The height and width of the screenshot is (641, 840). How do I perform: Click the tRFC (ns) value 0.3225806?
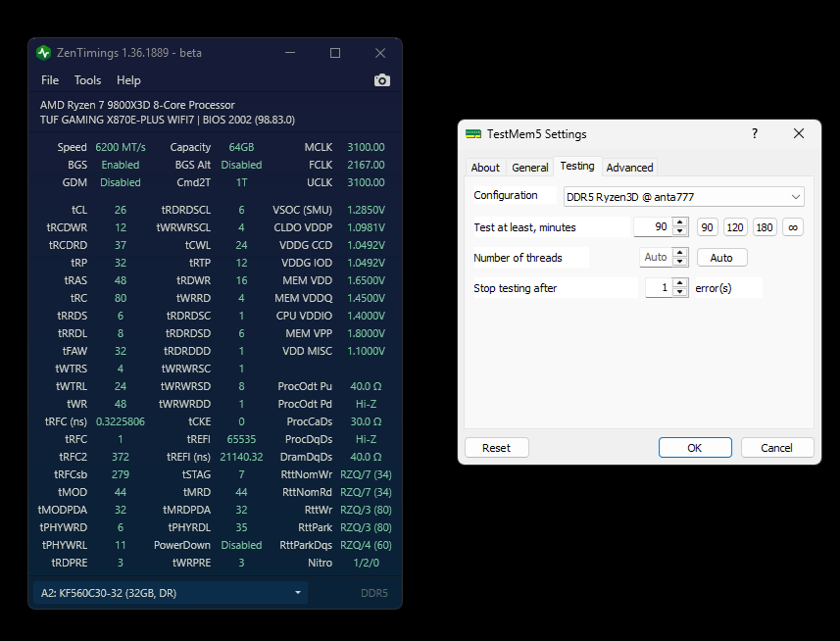[121, 421]
